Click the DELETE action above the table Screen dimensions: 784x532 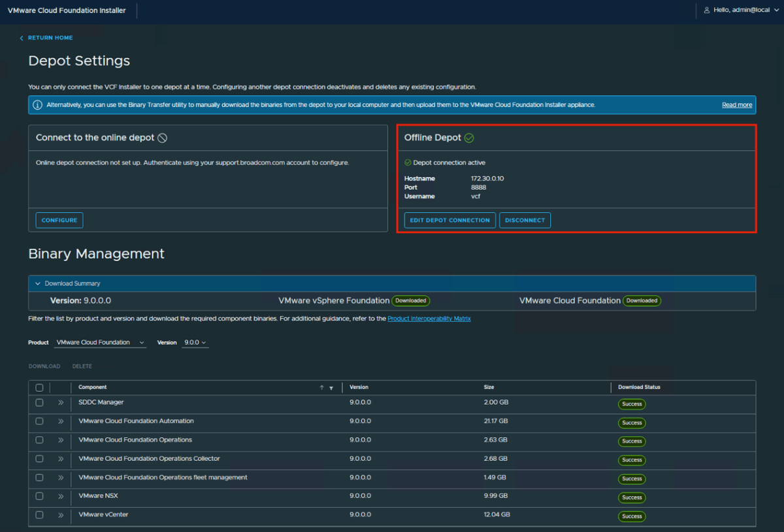[82, 367]
